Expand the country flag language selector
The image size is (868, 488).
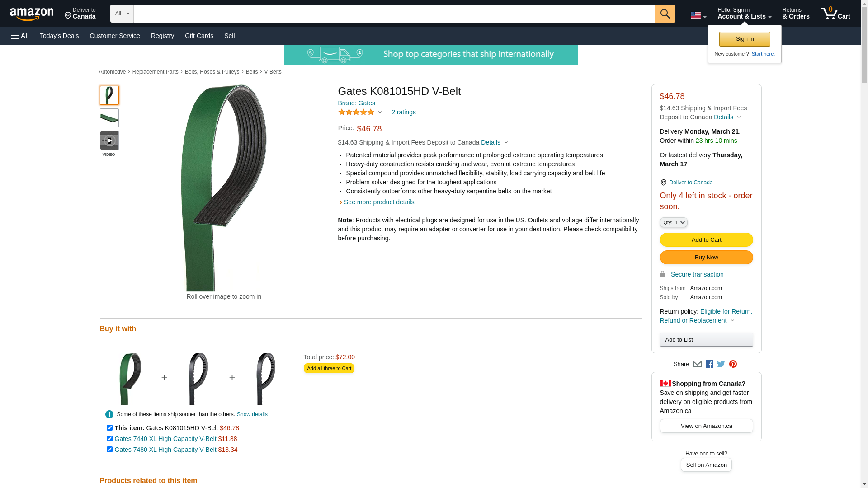tap(698, 15)
